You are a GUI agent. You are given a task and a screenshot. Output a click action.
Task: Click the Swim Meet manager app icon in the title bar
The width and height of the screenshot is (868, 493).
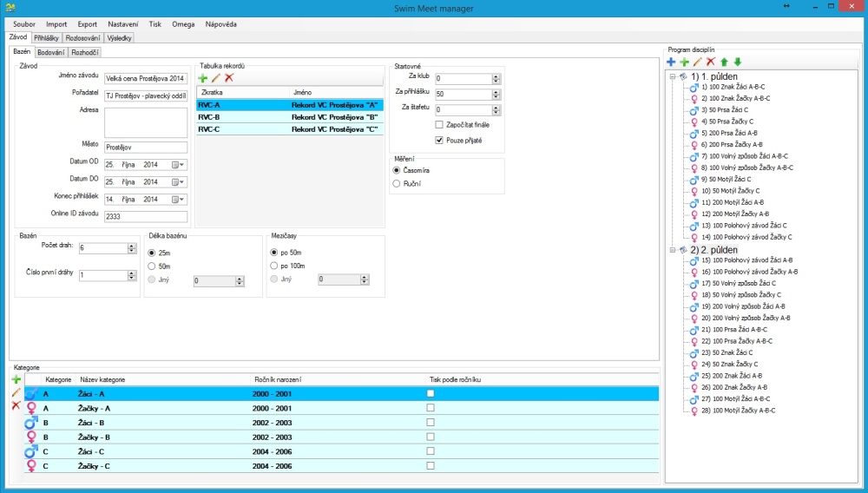click(10, 8)
